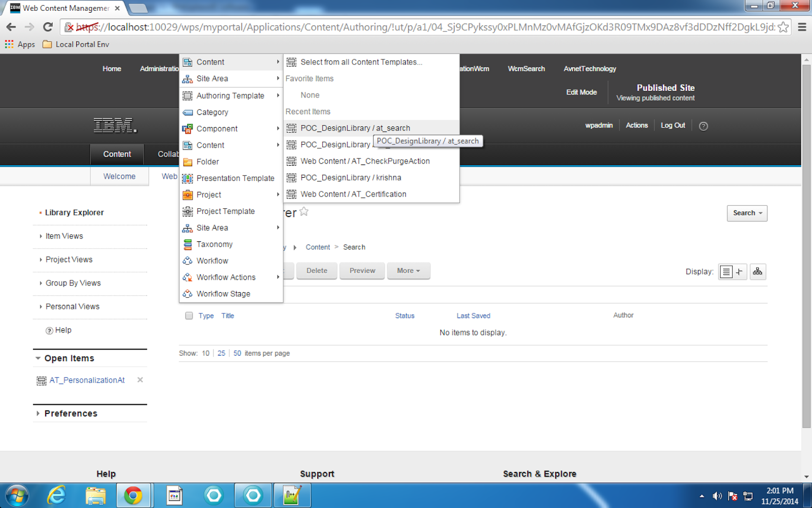Click the Category menu icon
Screen dimensions: 812x508
(x=187, y=112)
